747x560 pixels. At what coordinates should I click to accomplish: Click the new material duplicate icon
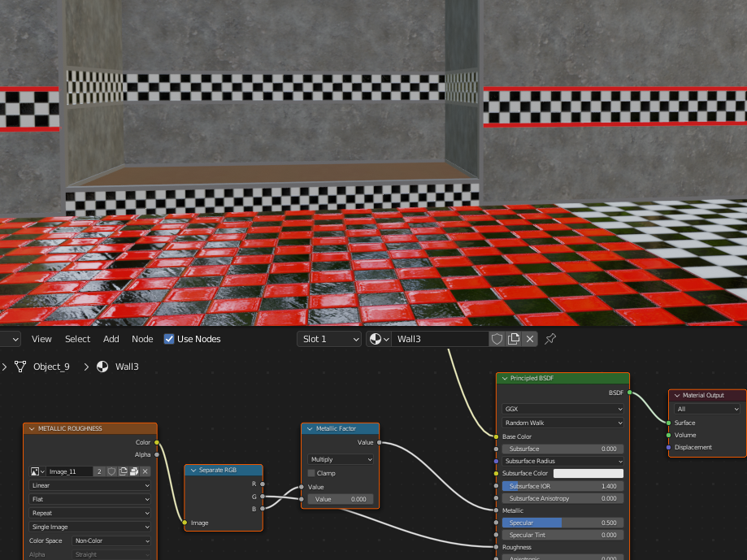pyautogui.click(x=514, y=339)
